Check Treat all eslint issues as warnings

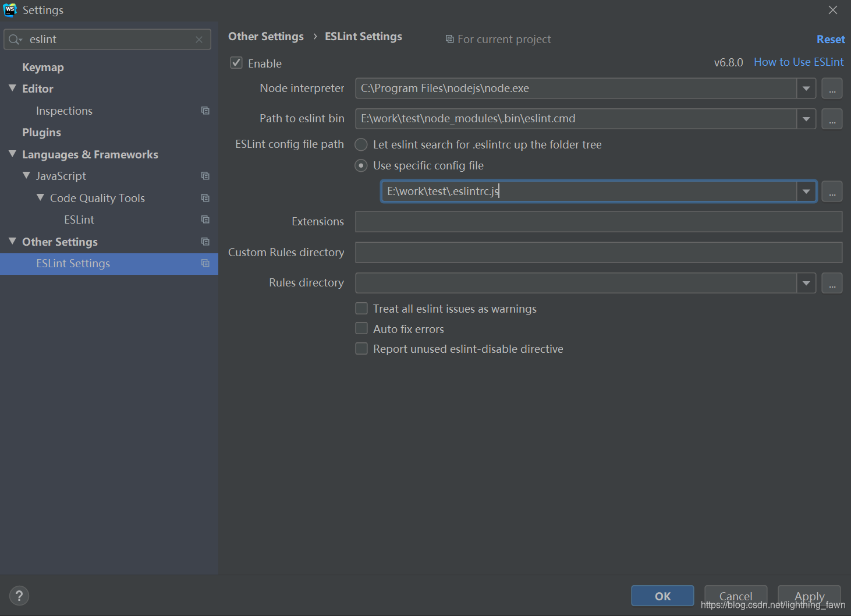(361, 308)
